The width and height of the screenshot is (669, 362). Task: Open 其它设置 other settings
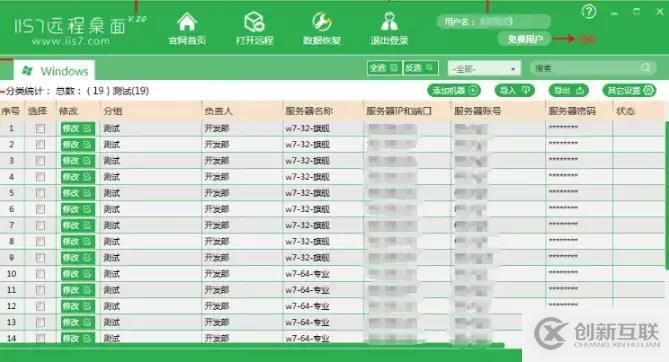(x=629, y=90)
